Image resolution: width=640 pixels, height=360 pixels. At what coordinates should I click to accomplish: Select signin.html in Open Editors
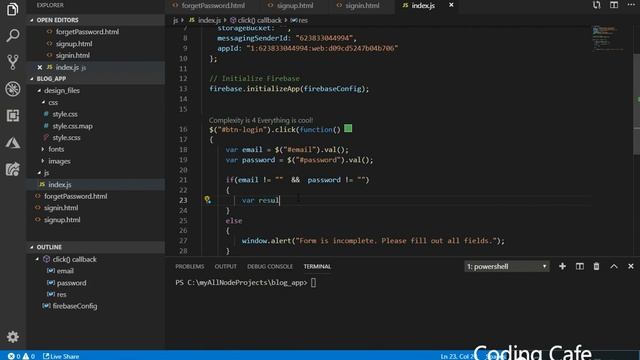73,56
